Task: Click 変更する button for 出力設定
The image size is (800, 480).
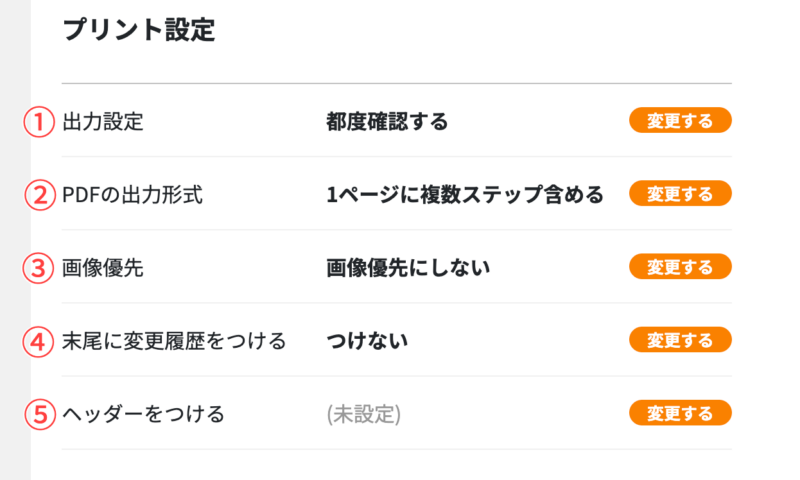Action: [x=680, y=121]
